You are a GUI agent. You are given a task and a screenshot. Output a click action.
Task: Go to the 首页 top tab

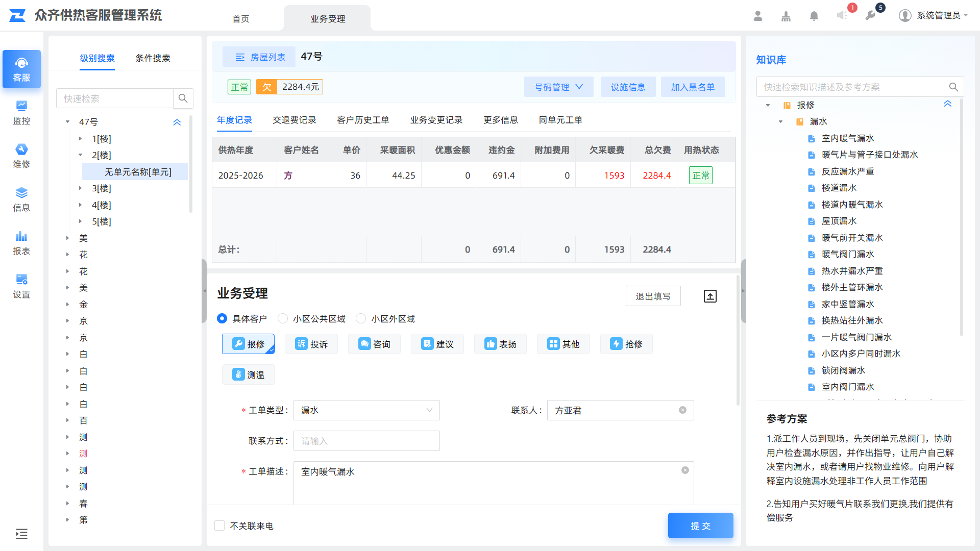click(x=241, y=19)
